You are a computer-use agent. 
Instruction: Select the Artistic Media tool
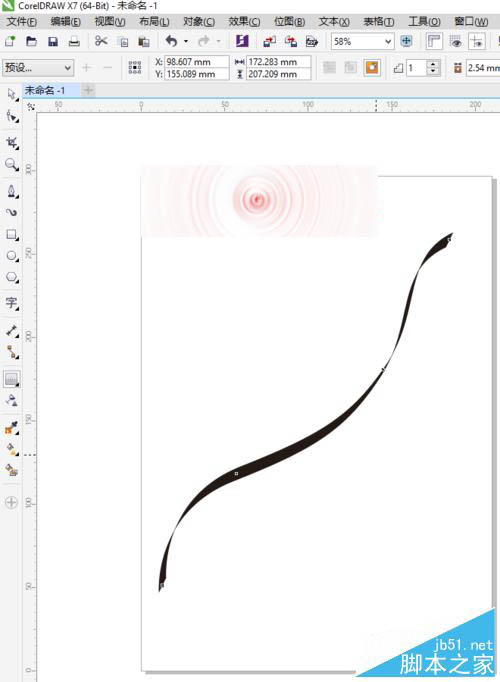(12, 212)
